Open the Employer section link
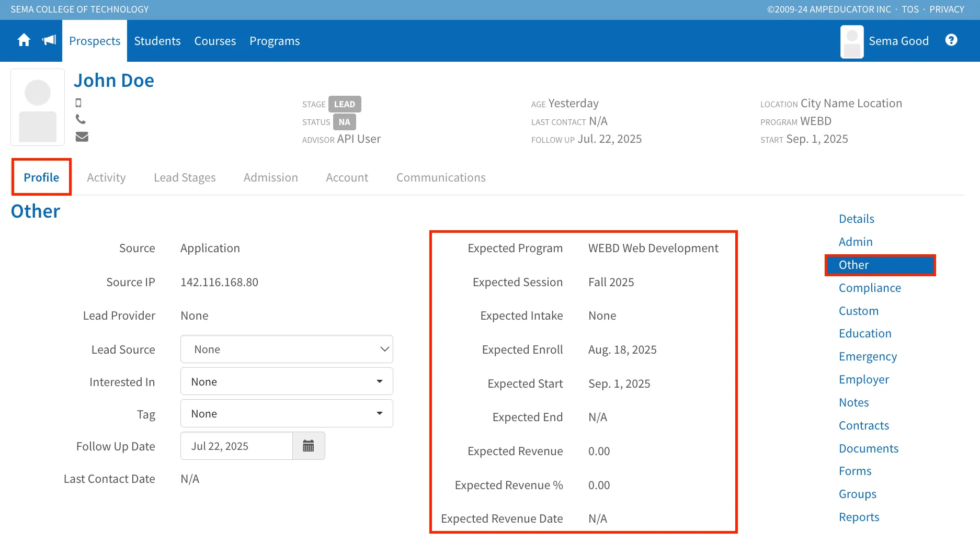 (864, 379)
